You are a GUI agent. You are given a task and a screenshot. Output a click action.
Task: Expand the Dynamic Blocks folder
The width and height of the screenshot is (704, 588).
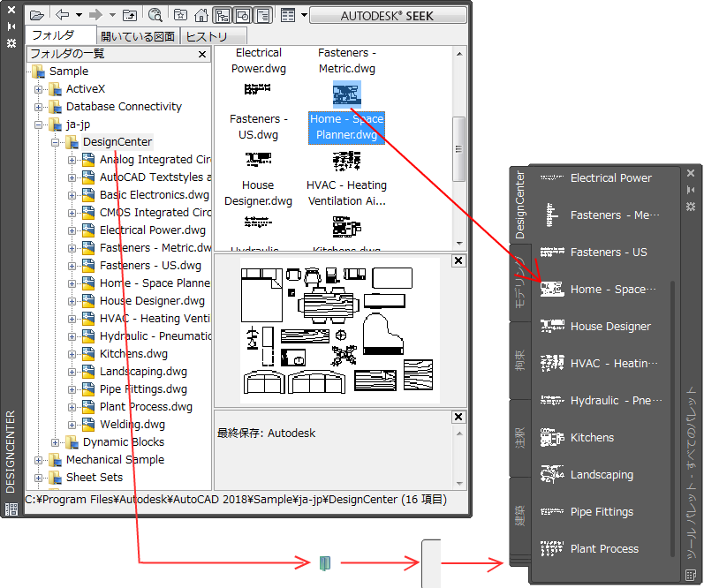pyautogui.click(x=55, y=442)
